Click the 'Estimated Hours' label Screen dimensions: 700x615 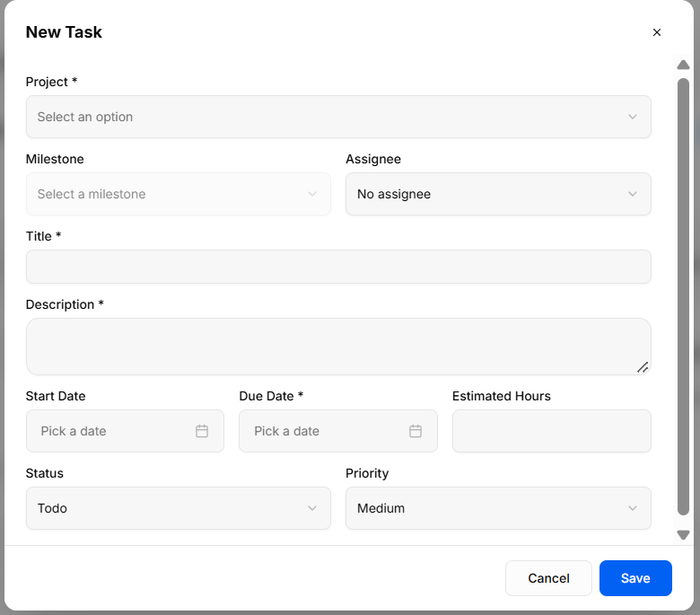coord(502,396)
